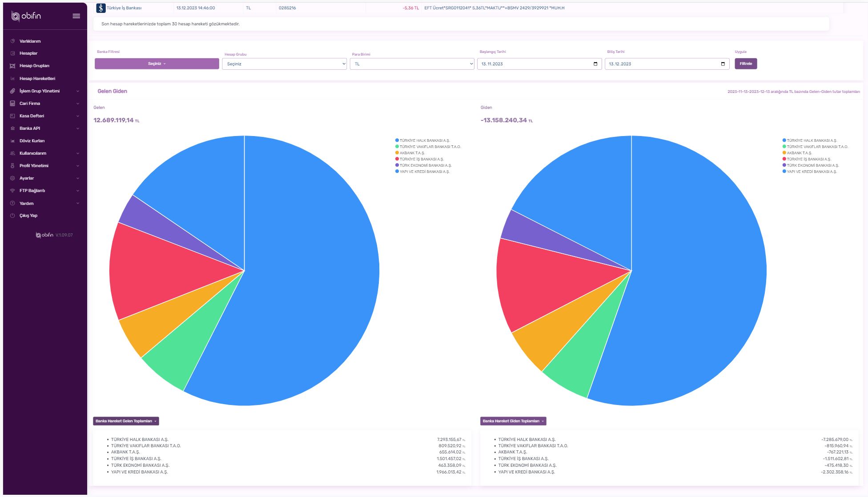Click the Varlıklarım sidebar icon
868x497 pixels.
13,41
